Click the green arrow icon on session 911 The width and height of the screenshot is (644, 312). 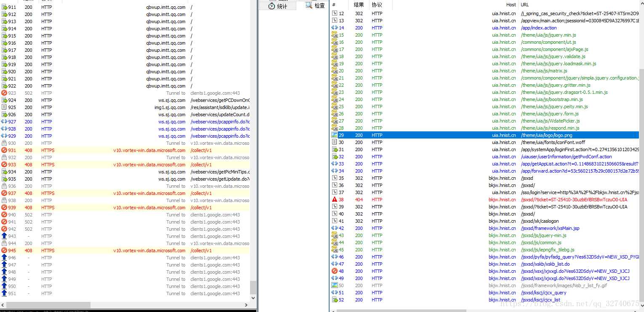(x=4, y=7)
